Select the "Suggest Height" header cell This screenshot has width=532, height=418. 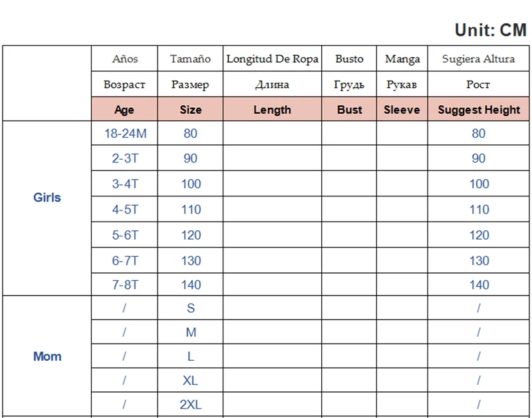pos(479,110)
